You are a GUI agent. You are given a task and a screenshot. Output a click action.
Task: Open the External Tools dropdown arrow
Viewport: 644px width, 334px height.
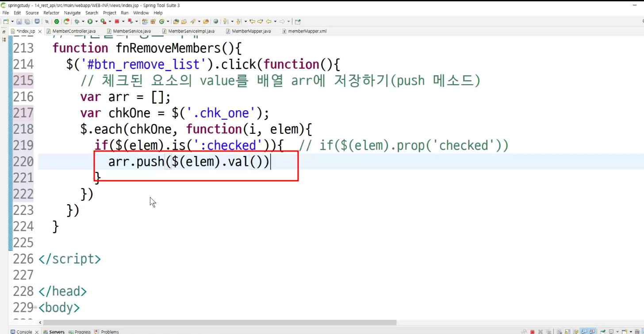click(x=109, y=21)
